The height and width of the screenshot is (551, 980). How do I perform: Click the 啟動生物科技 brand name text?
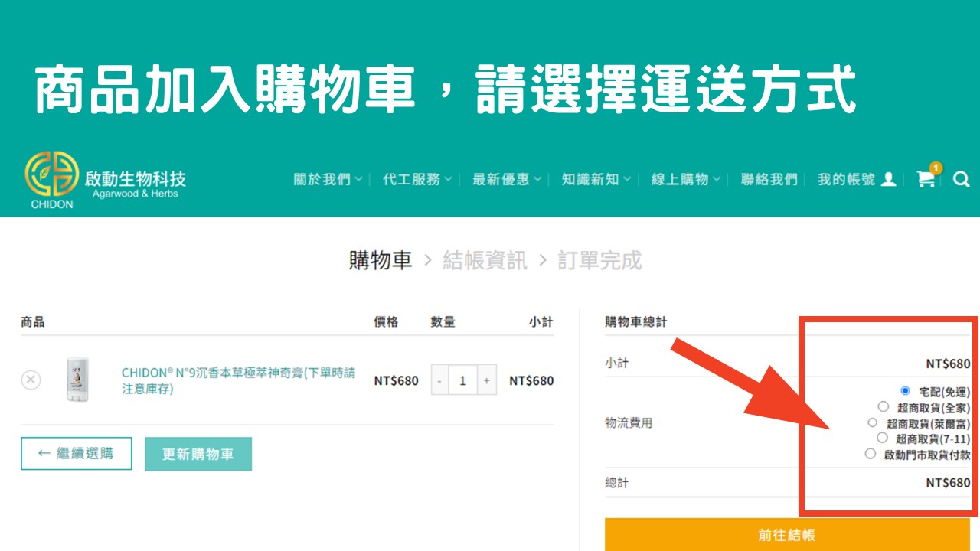[135, 178]
